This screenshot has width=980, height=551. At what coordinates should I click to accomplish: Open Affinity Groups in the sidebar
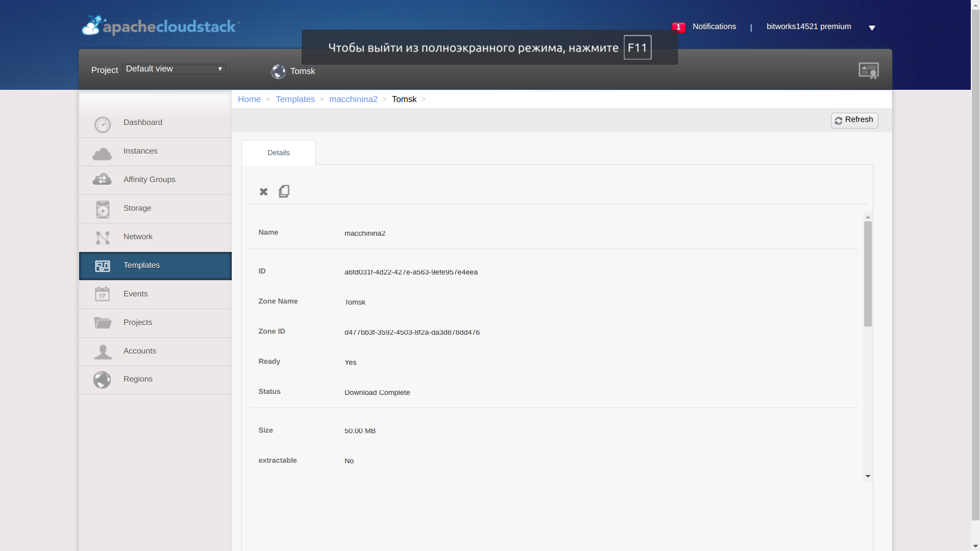point(155,180)
